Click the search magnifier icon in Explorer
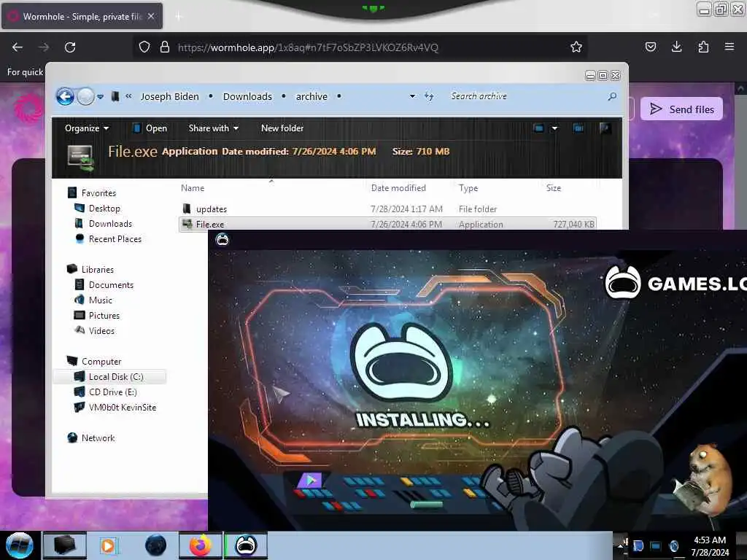Screen dimensions: 747x560 pyautogui.click(x=612, y=97)
